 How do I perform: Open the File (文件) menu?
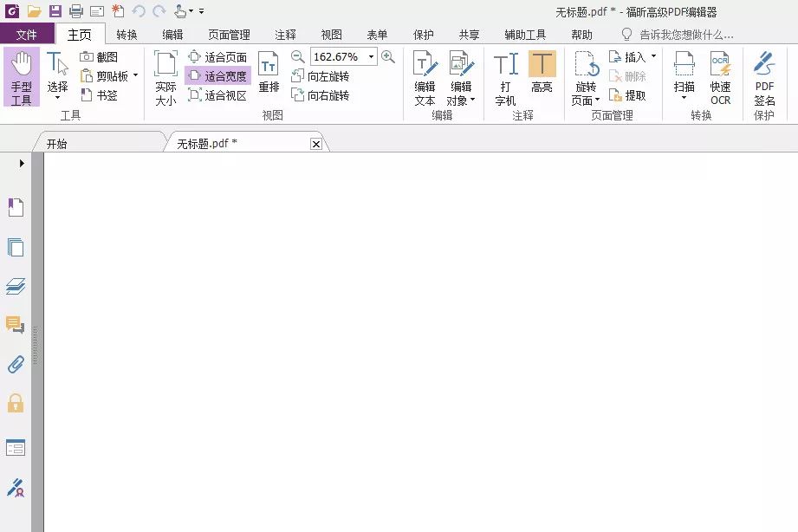click(27, 35)
